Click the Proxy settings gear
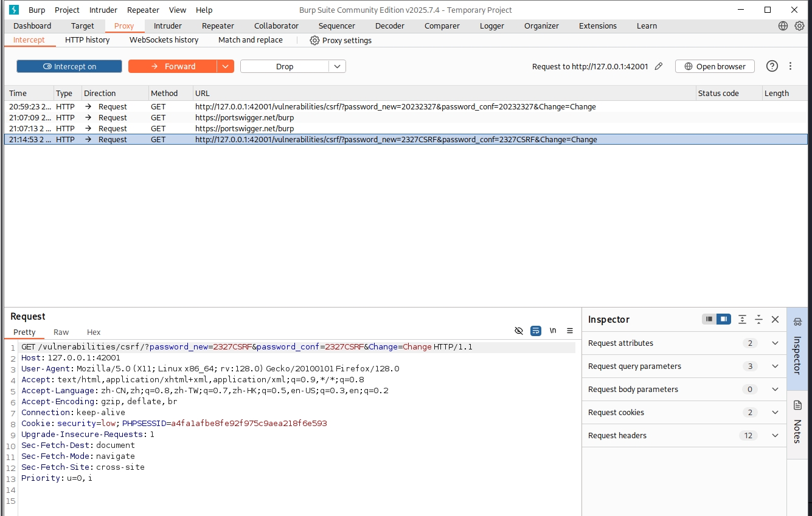Screen dimensions: 812x516 pyautogui.click(x=314, y=40)
